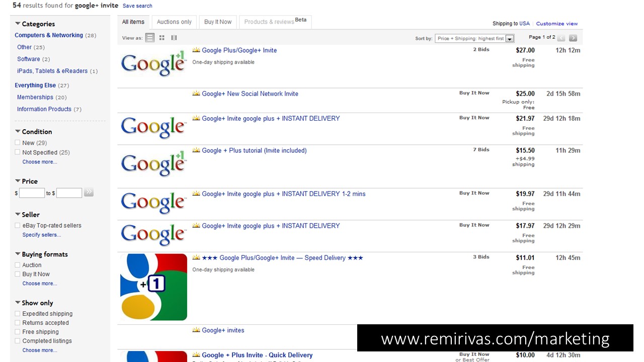
Task: Click Specify sellers link
Action: pos(42,235)
